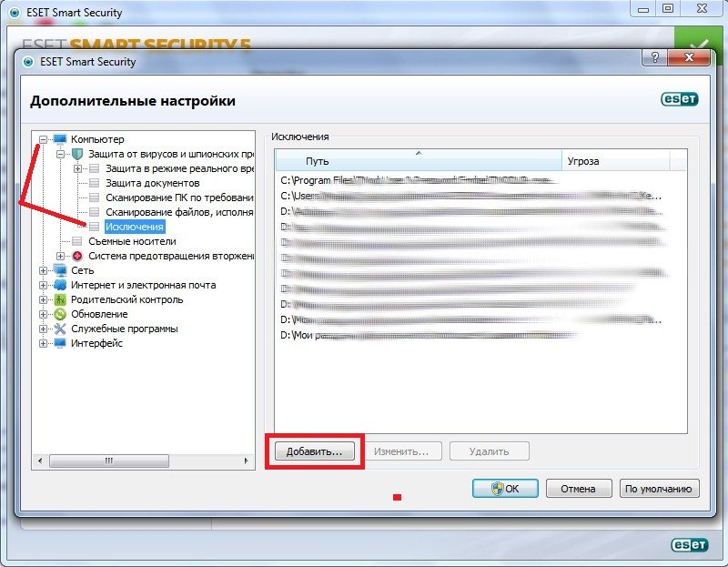The image size is (728, 567).
Task: Click the Съемные носители list icon
Action: tap(77, 241)
